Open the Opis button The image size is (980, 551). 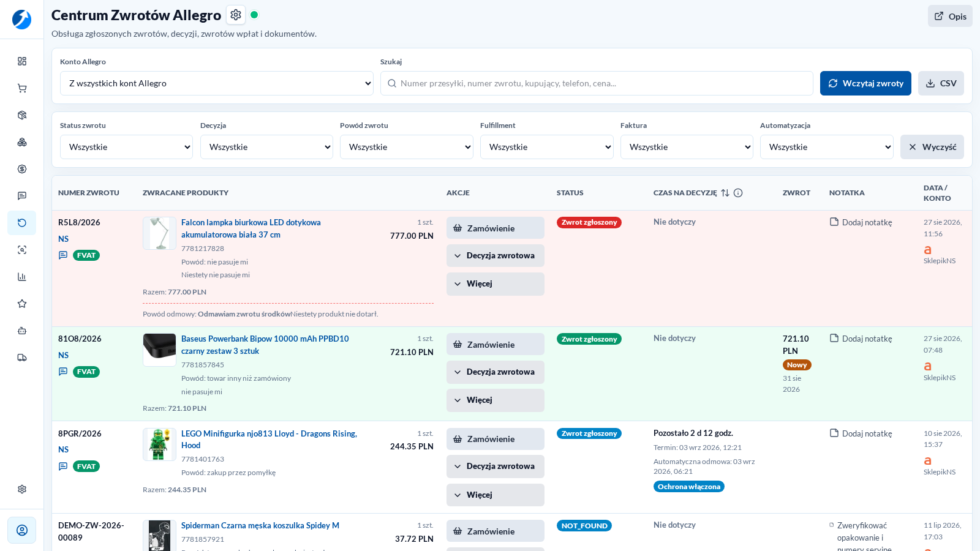click(x=950, y=17)
